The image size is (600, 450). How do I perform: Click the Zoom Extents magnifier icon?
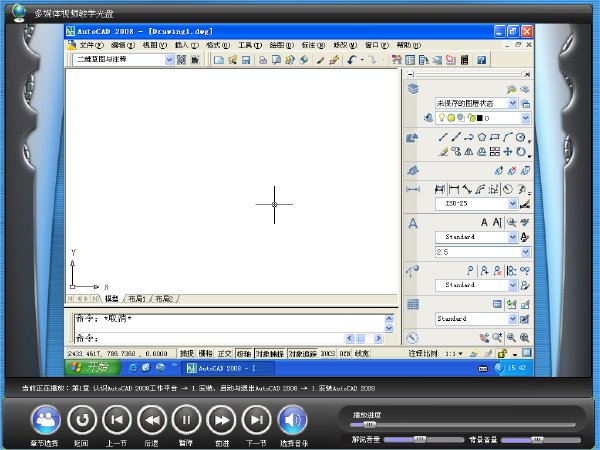pos(525,338)
